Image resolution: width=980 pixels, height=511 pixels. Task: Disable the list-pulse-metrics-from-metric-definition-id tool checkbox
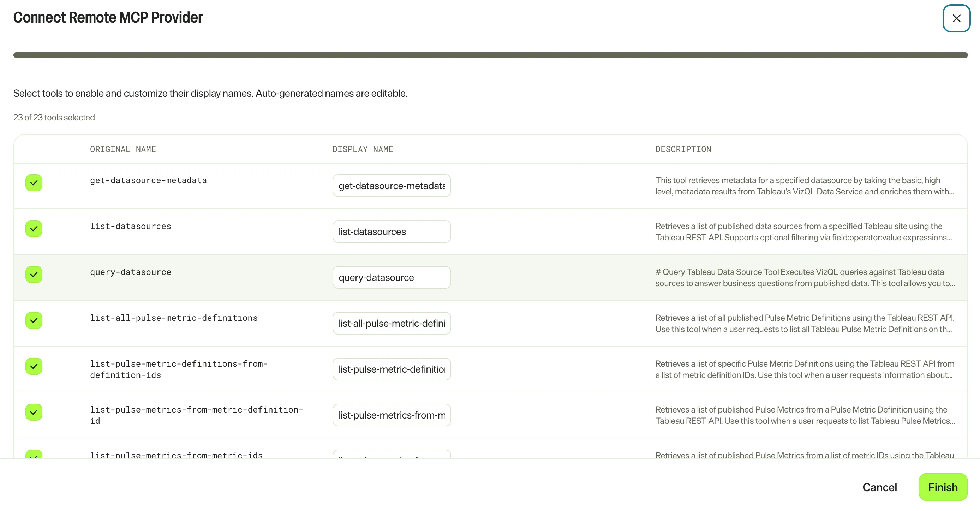(x=34, y=412)
